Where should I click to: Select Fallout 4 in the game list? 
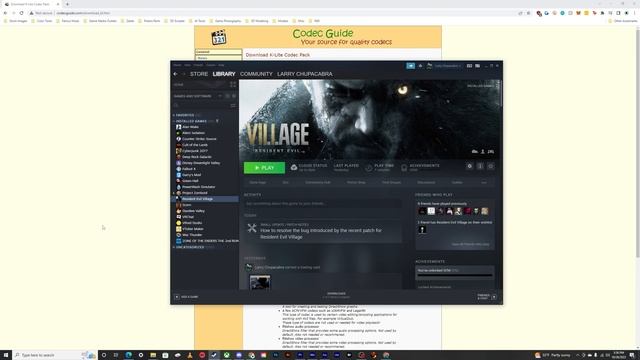(189, 169)
